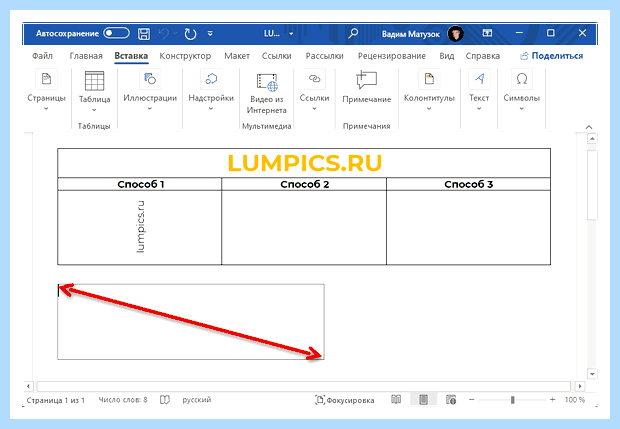
Task: Open the Справка tab
Action: [x=482, y=56]
